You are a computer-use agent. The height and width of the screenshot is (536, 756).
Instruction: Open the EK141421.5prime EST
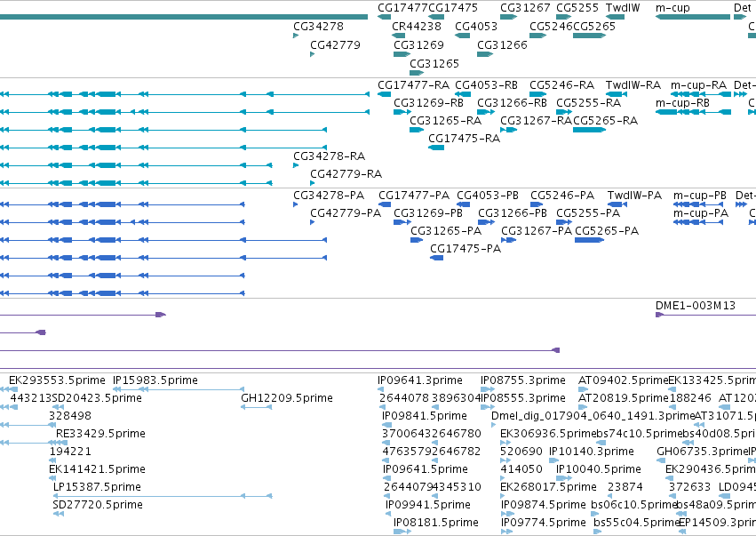click(x=52, y=478)
